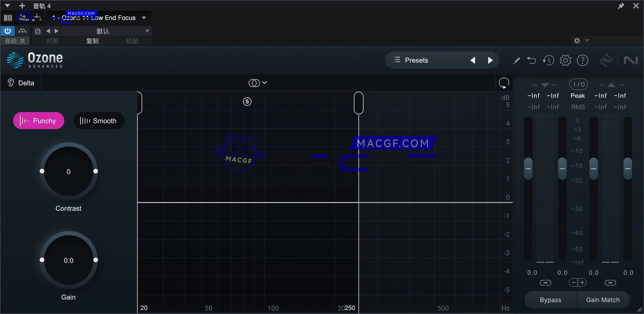The width and height of the screenshot is (644, 314).
Task: Click the Audiolens icon near NI logo
Action: point(606,60)
